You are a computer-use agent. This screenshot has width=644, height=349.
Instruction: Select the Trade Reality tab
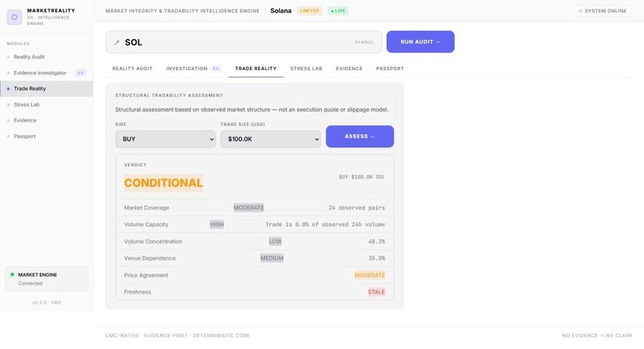click(256, 69)
